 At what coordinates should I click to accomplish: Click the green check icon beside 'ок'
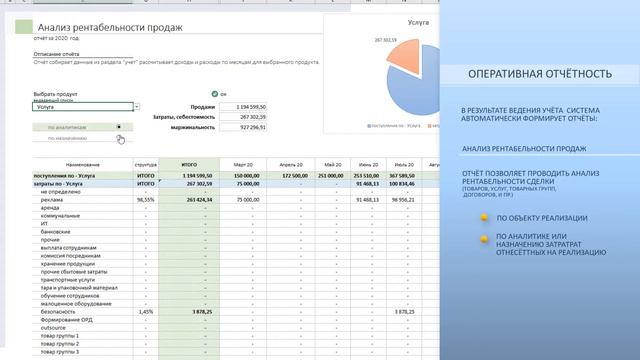[215, 94]
